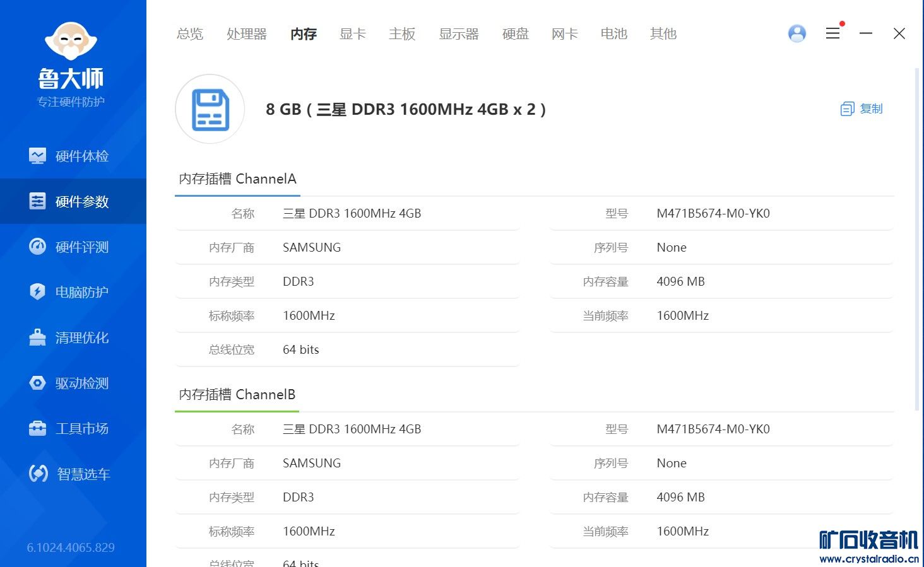
Task: Click ChannelA 内存厂商 value SAMSUNG
Action: click(312, 247)
